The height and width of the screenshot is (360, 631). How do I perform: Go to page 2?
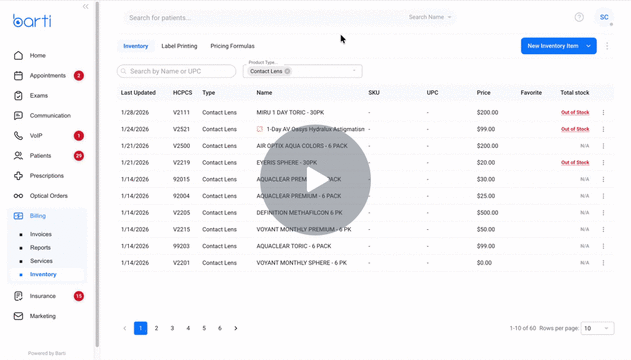tap(157, 328)
